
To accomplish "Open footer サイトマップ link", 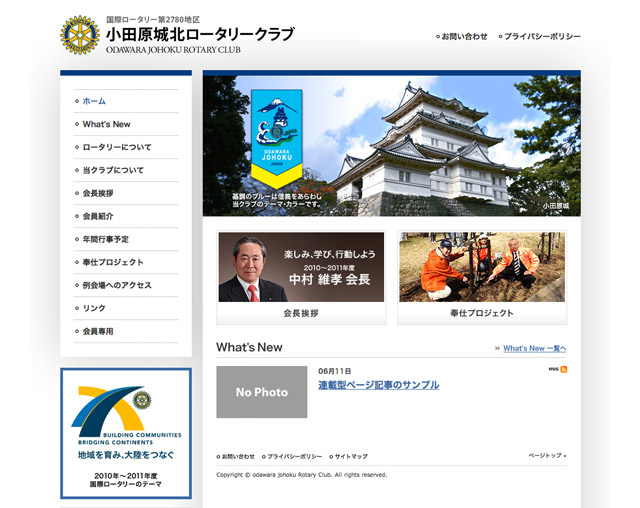I will (351, 456).
